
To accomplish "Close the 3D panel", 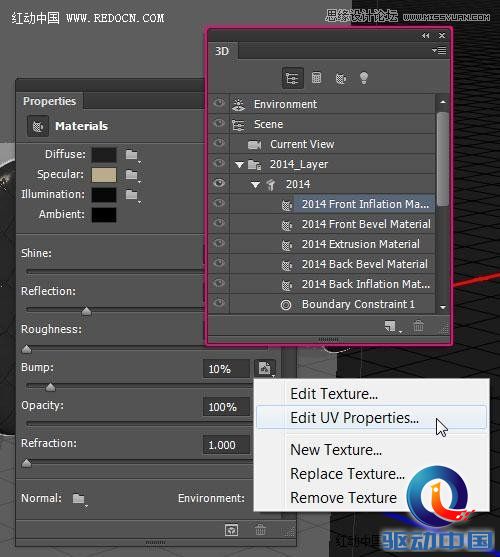I will point(442,36).
